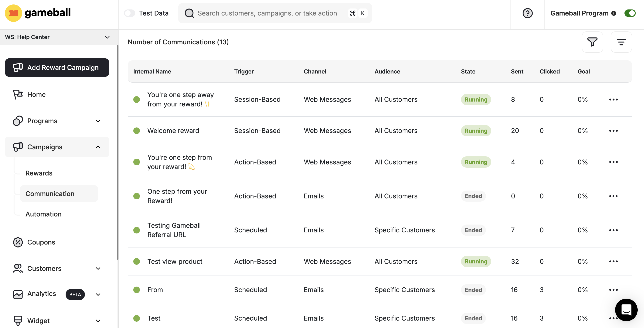The width and height of the screenshot is (644, 328).
Task: Select the Coupons sidebar icon
Action: [17, 242]
